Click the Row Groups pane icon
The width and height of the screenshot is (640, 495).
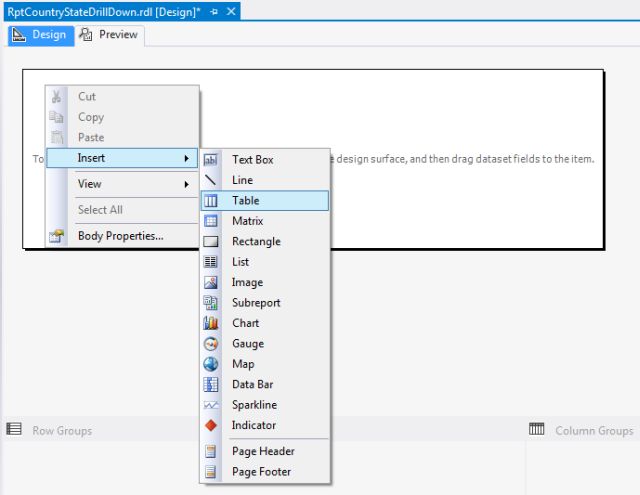coord(14,429)
